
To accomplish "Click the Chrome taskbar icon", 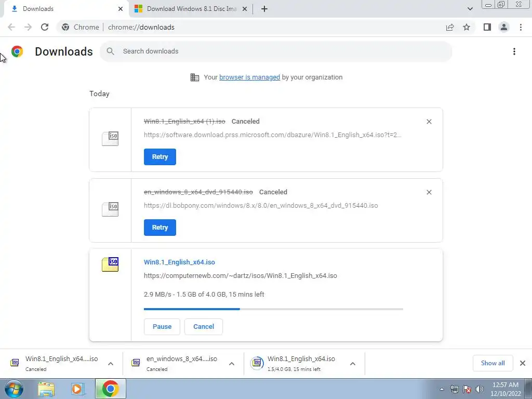I will (110, 389).
